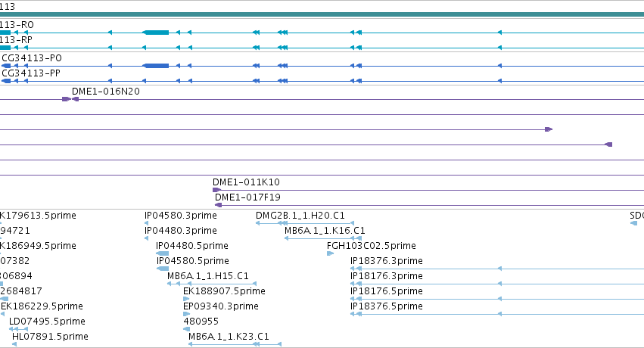644x348 pixels.
Task: Select the IP04480.5prime EST label
Action: (192, 246)
